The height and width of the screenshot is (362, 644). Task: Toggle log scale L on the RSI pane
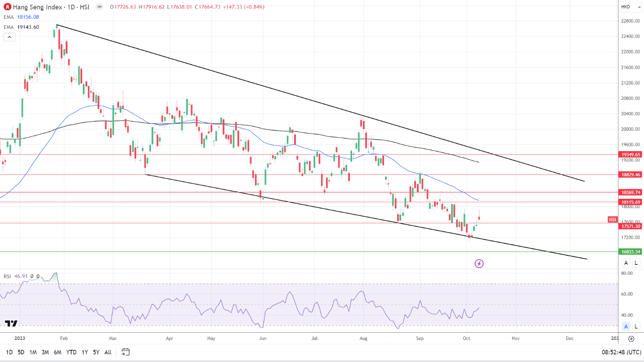pos(636,326)
